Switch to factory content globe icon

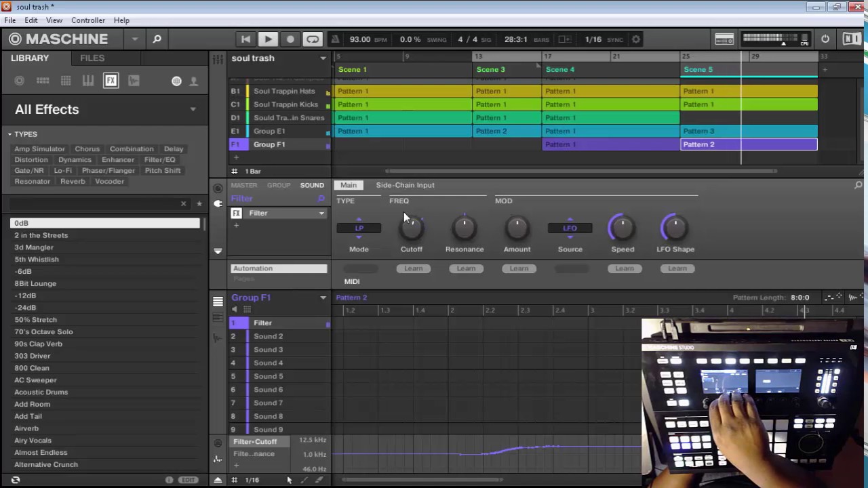click(x=176, y=81)
